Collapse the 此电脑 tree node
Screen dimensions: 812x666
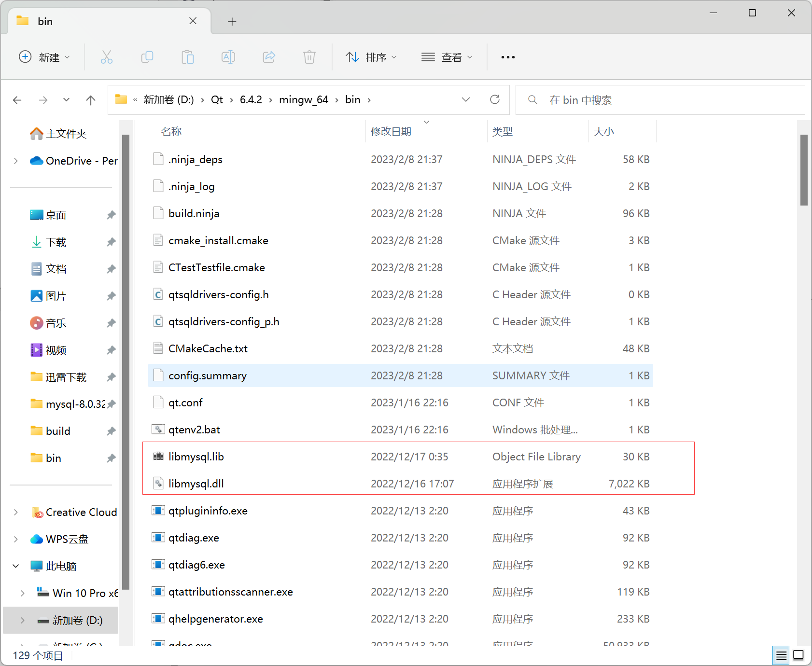(x=16, y=566)
